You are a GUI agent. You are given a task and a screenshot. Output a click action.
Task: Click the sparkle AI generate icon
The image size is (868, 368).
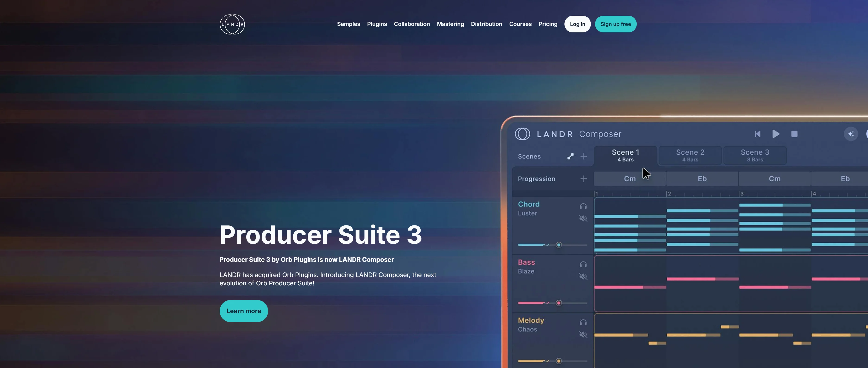(x=850, y=134)
